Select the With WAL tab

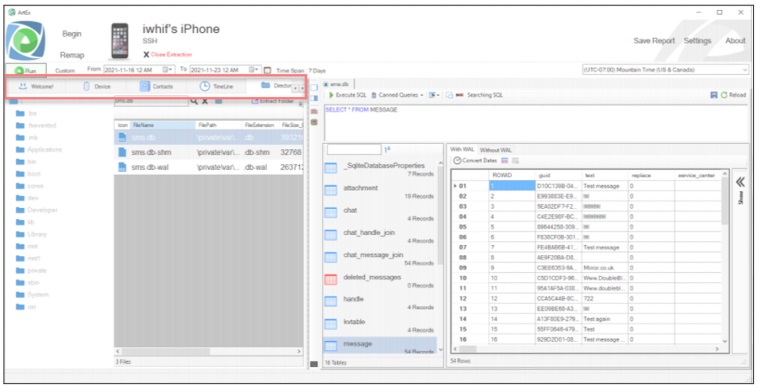pyautogui.click(x=462, y=150)
